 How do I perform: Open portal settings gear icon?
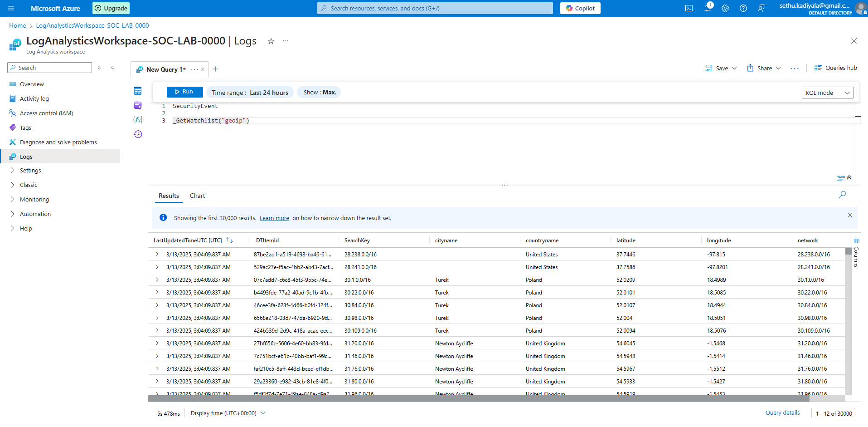(x=725, y=8)
